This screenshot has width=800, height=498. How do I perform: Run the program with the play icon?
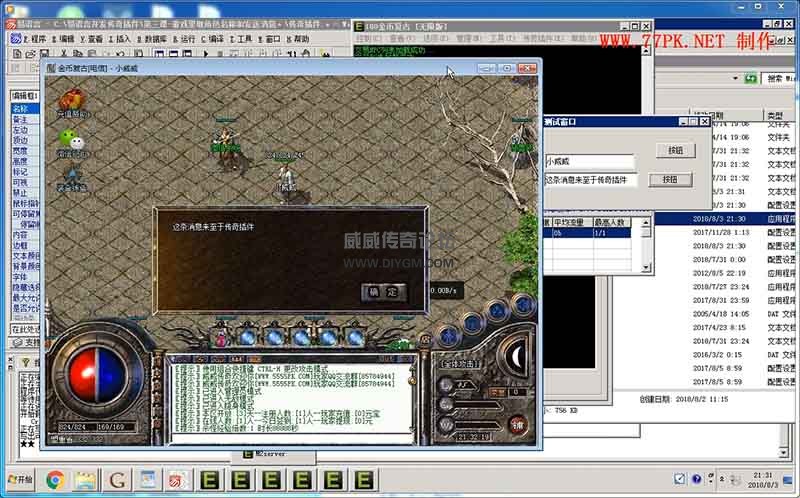tap(206, 53)
